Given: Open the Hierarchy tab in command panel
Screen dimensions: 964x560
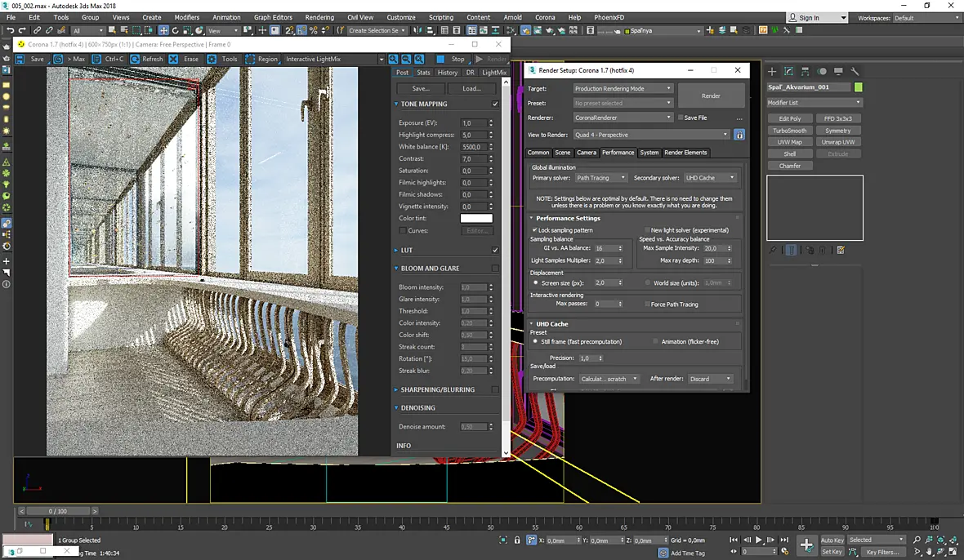Looking at the screenshot, I should (x=806, y=71).
